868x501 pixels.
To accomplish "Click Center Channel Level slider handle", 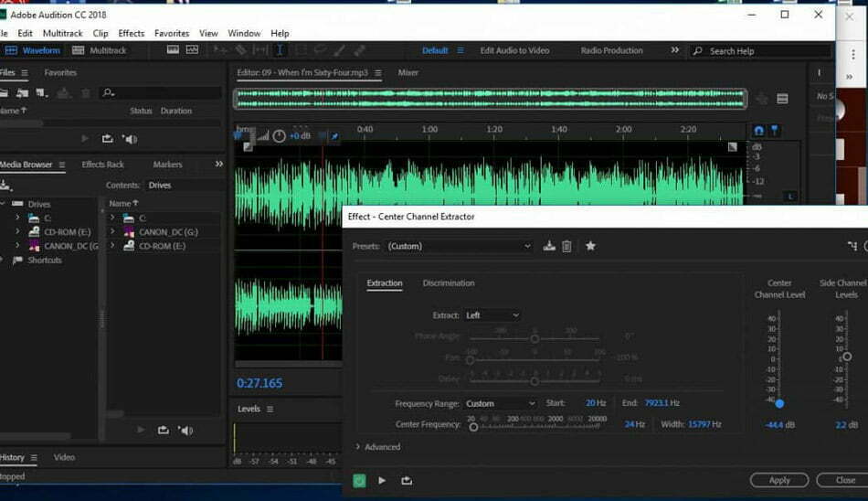I will [x=779, y=403].
